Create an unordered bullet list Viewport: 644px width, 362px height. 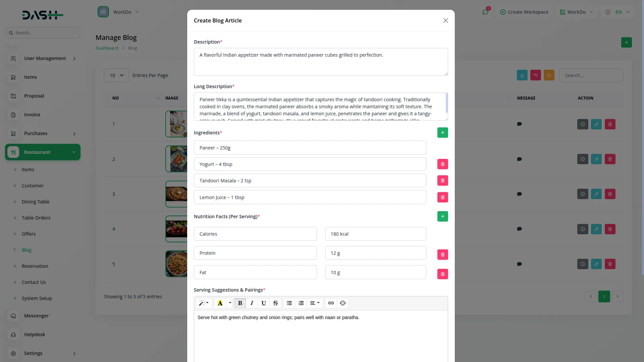pyautogui.click(x=289, y=303)
